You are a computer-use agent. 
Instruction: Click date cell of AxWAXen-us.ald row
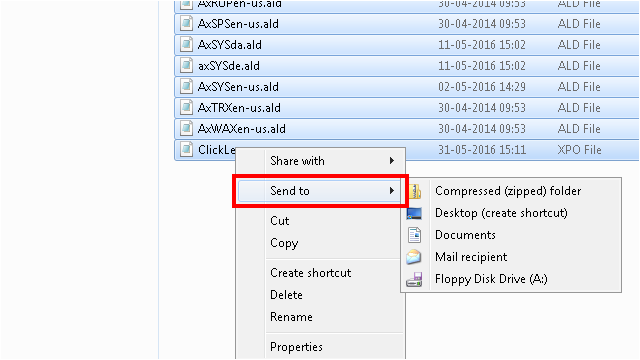[482, 129]
